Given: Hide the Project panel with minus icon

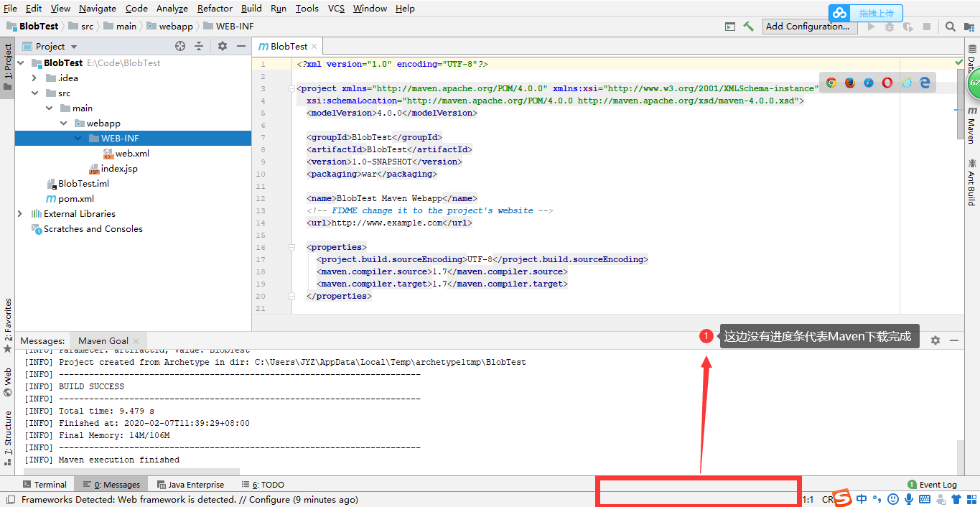Looking at the screenshot, I should click(241, 46).
